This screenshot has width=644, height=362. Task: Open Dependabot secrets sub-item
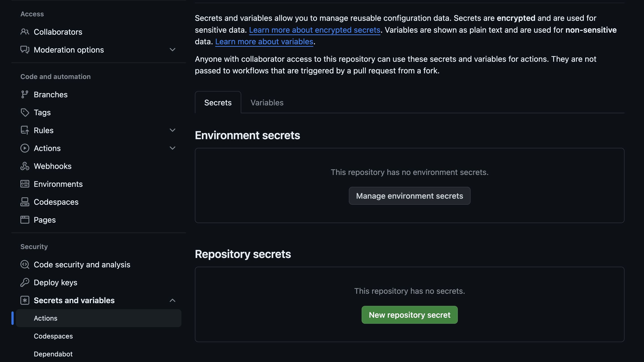[x=53, y=354]
